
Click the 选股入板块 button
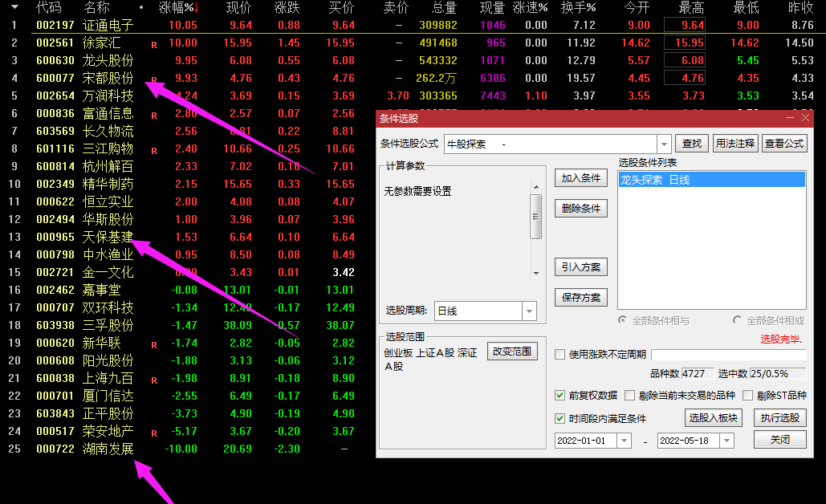(714, 417)
